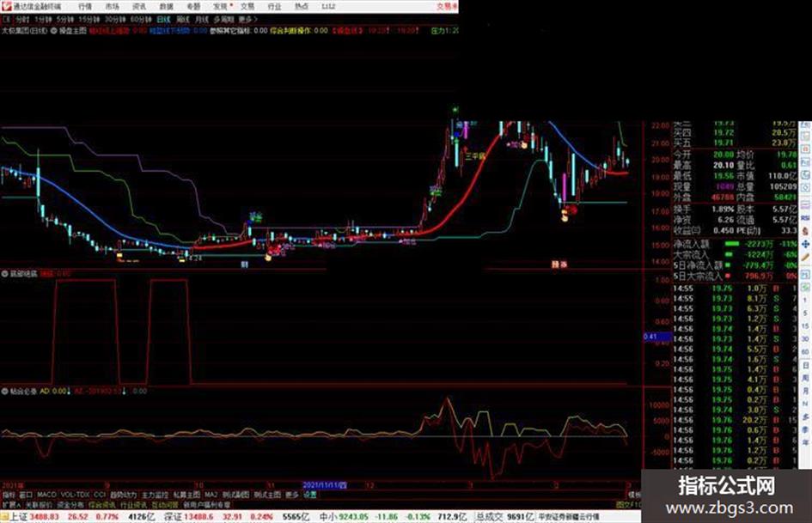Switch to the 日线 chart tab
Screen dimensions: 812x523
click(163, 20)
